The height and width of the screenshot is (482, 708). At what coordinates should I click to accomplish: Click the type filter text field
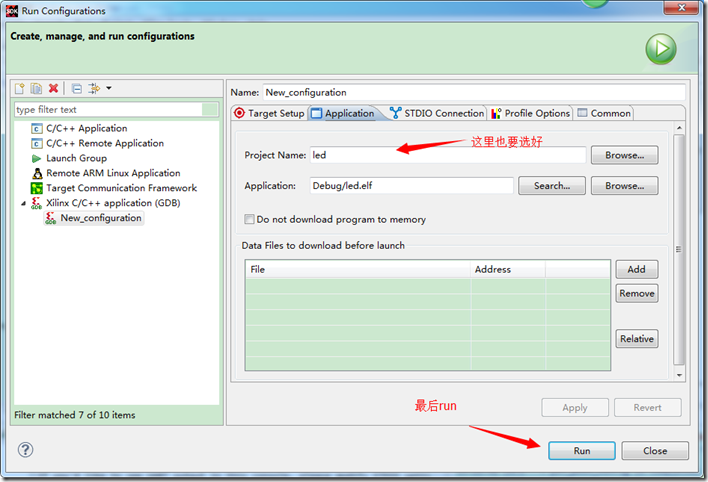point(115,109)
